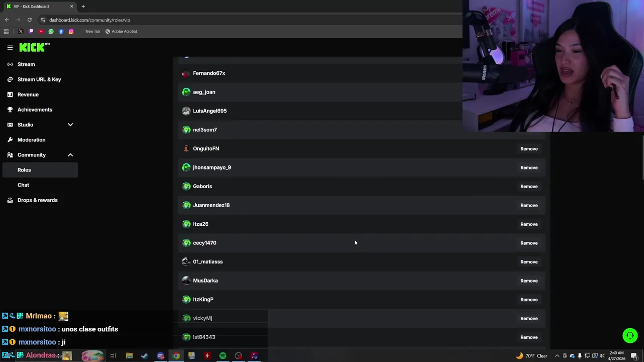
Task: Select Roles under Community
Action: [40, 170]
